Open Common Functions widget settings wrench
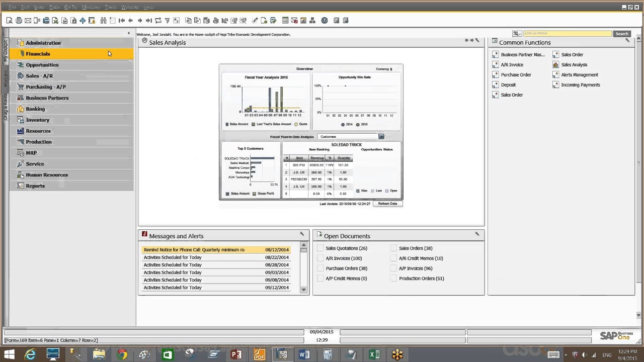The height and width of the screenshot is (362, 644). pos(627,40)
